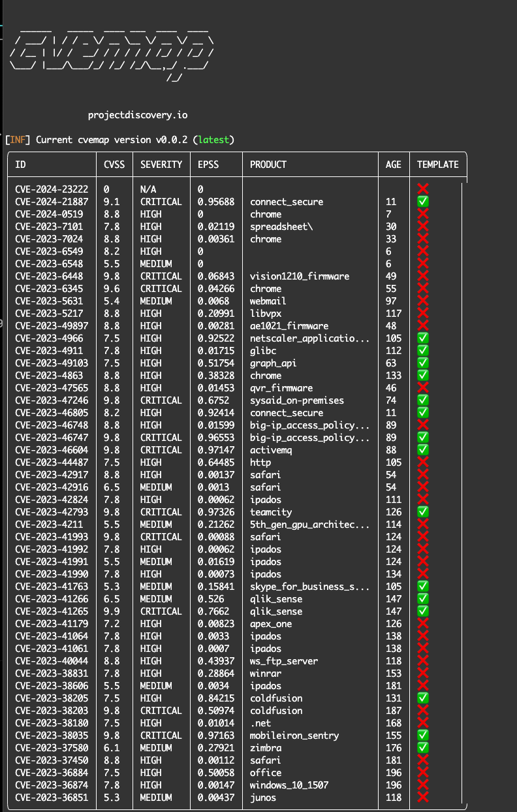Viewport: 517px width, 812px height.
Task: Click the red cross for CVE-2024-23222
Action: [423, 189]
